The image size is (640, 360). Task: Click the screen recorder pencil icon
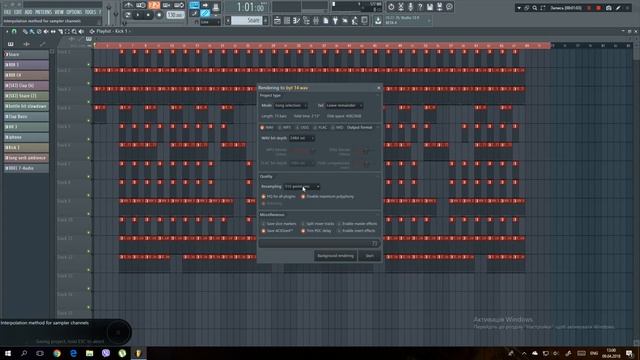[618, 8]
